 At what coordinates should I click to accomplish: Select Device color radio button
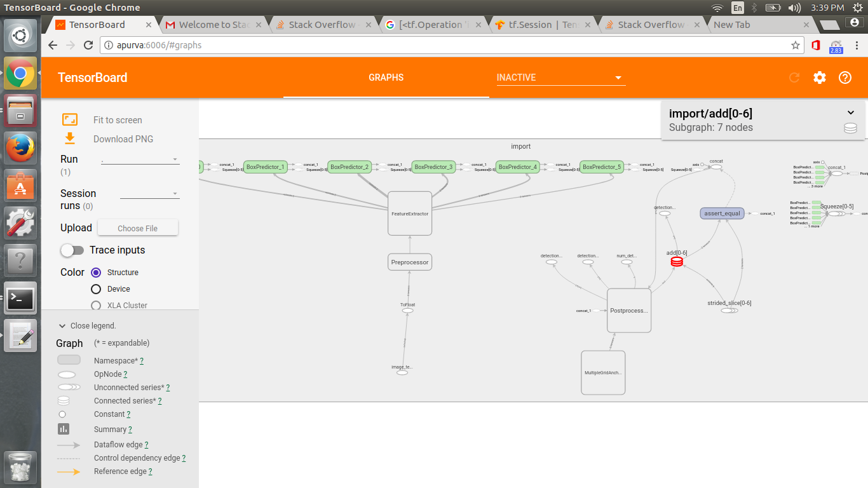tap(96, 288)
